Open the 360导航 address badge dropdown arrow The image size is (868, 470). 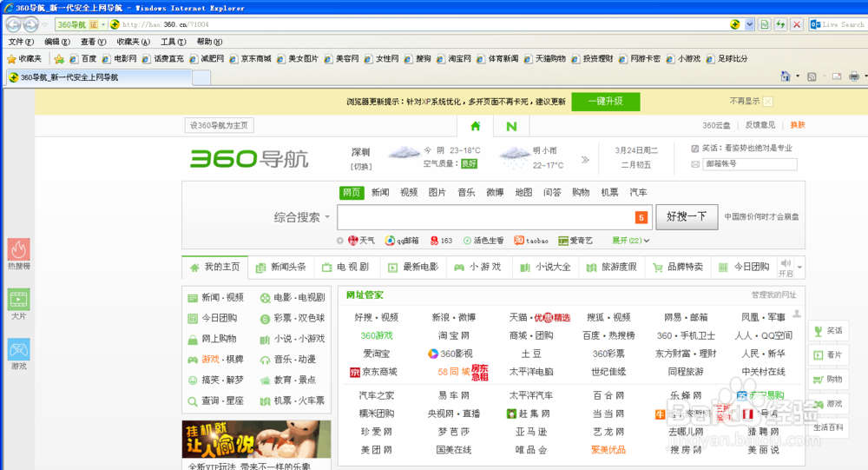tap(103, 24)
